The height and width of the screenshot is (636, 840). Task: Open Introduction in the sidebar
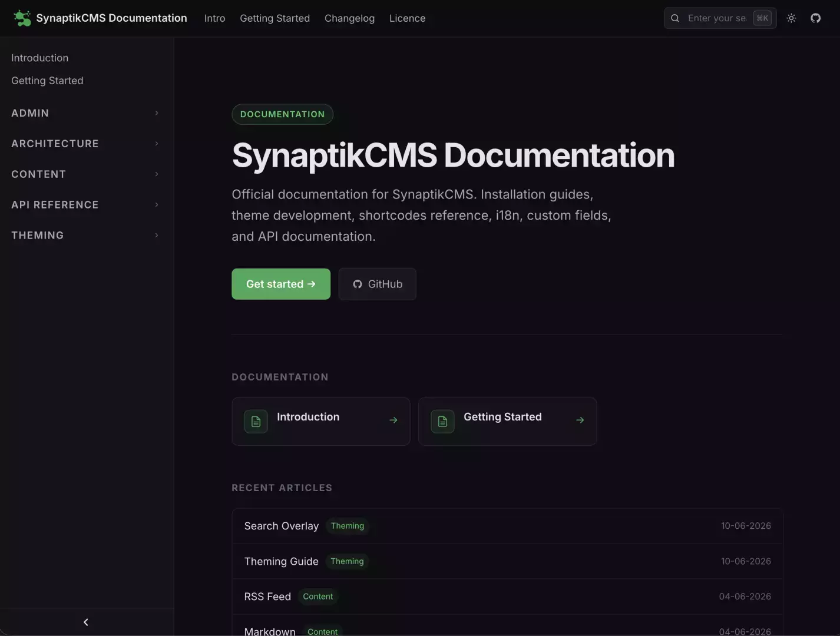(39, 58)
